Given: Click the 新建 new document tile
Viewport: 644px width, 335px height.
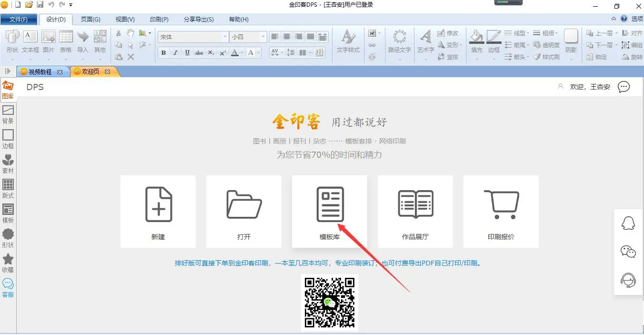Looking at the screenshot, I should click(158, 211).
